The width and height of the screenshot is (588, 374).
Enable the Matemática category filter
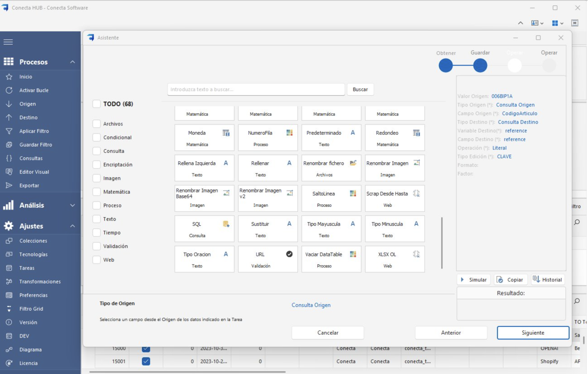97,192
